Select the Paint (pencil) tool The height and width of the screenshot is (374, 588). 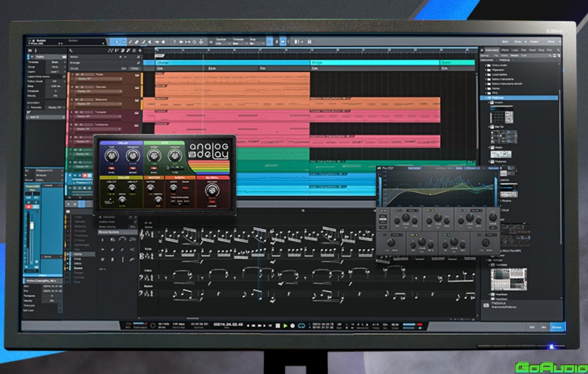tap(143, 42)
